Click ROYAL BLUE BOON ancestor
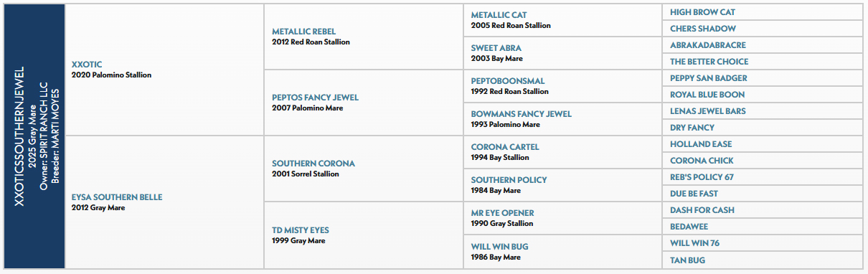 [x=707, y=95]
